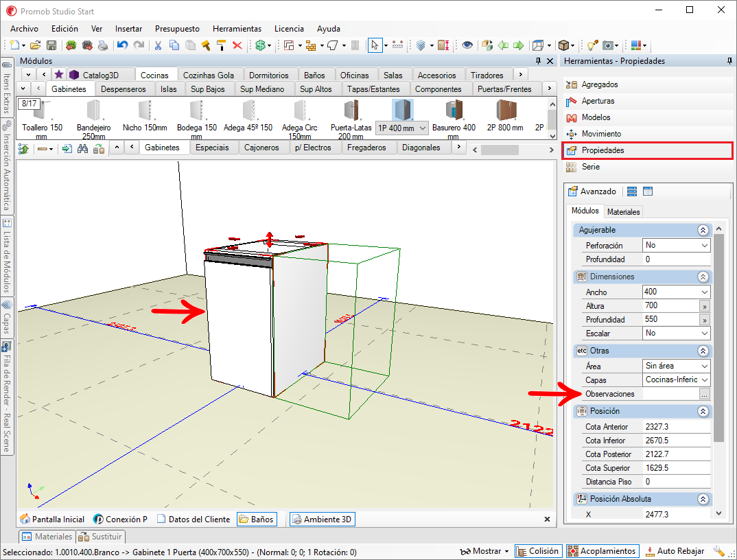
Task: Undo the last action
Action: [123, 45]
